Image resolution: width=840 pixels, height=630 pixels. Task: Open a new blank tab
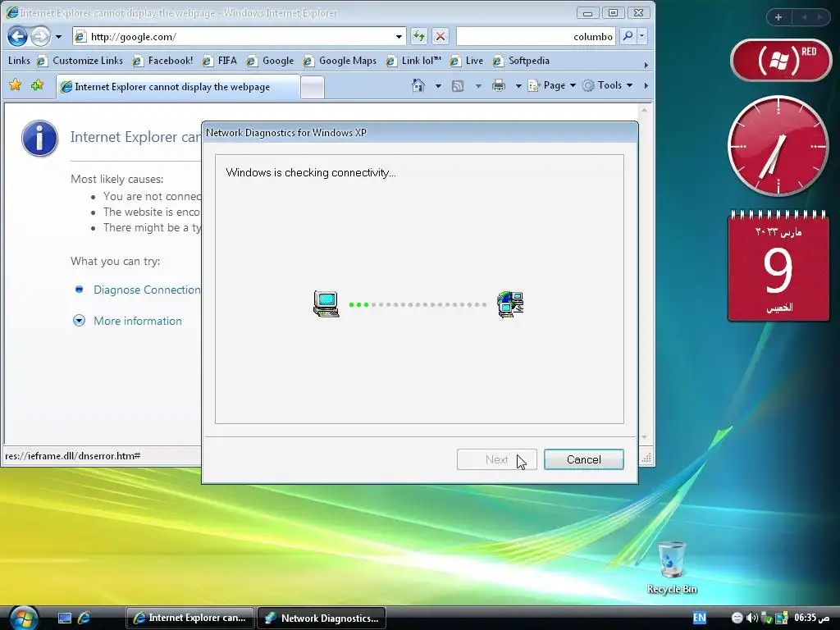(313, 87)
